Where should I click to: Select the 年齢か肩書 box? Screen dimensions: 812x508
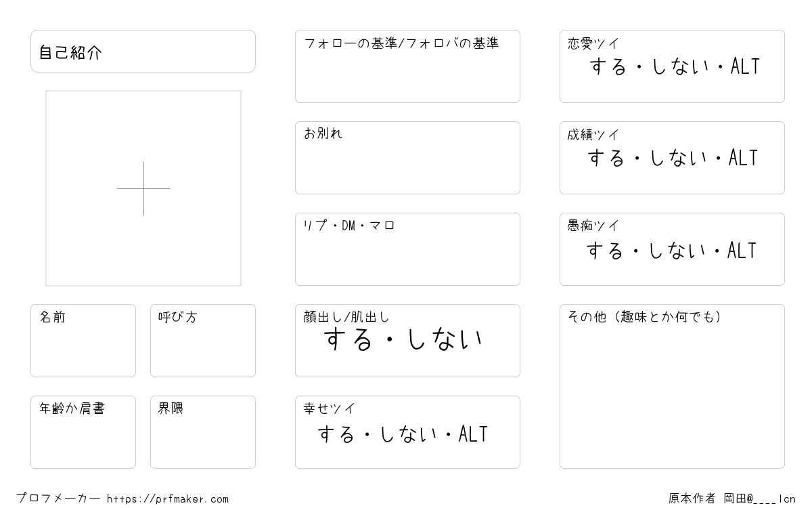point(83,432)
